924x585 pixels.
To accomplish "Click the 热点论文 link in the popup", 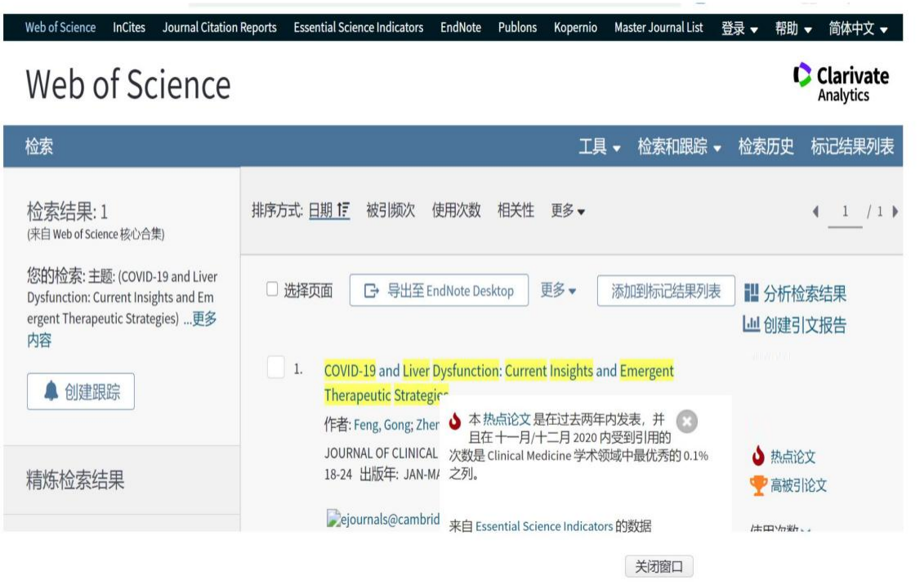I will 507,419.
